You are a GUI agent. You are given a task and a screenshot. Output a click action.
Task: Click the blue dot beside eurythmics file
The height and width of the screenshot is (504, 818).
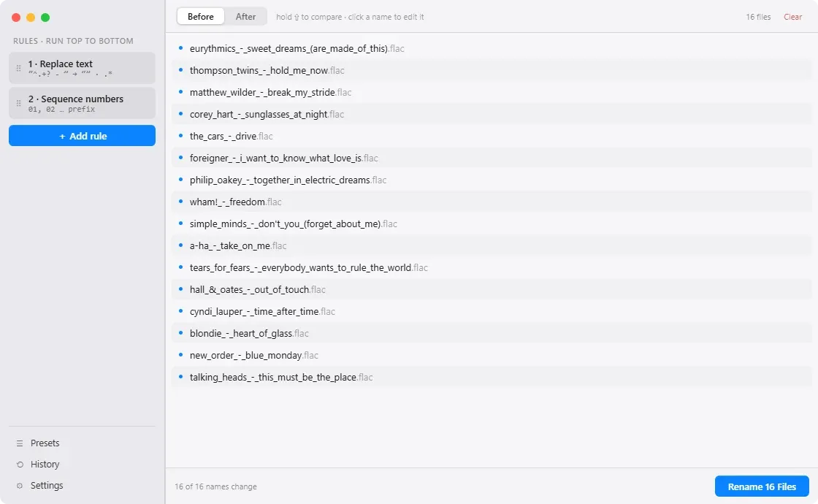180,48
